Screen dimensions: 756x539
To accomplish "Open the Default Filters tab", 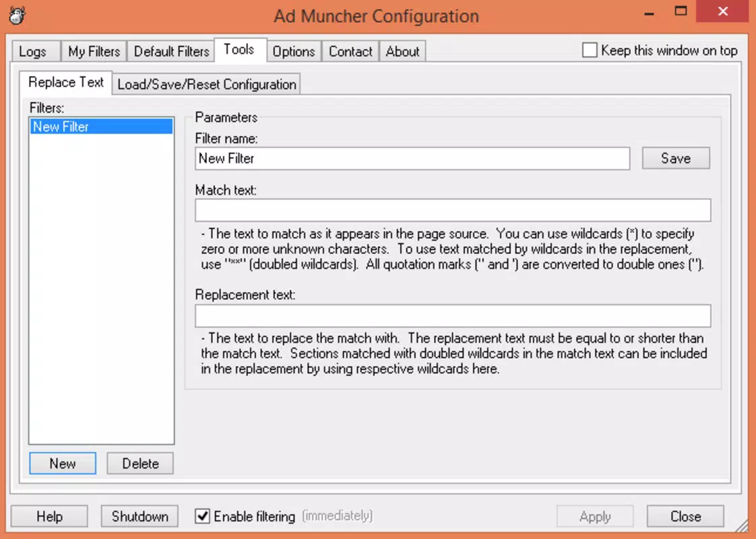I will 171,51.
